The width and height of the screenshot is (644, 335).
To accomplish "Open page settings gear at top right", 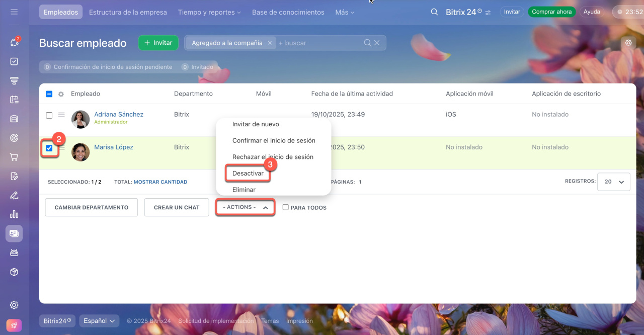I will click(628, 43).
